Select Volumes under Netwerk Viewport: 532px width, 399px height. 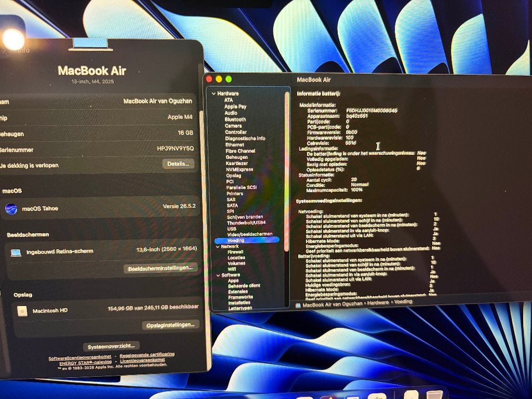coord(236,263)
